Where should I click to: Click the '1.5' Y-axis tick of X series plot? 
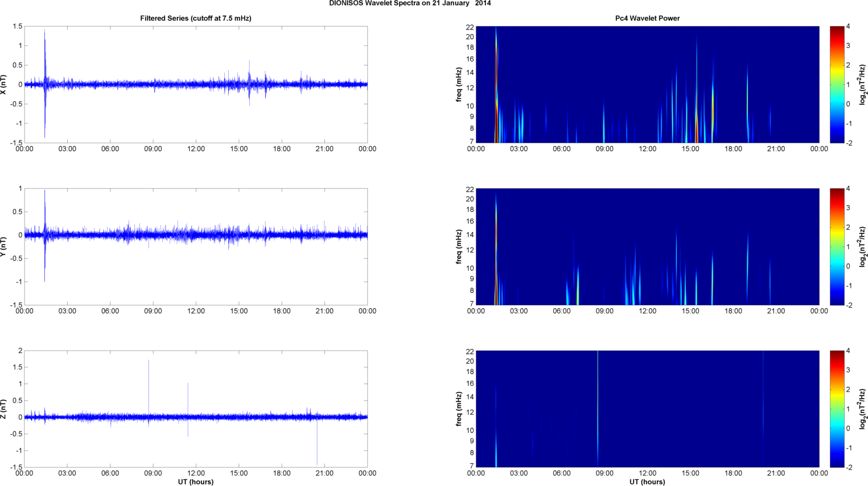point(17,27)
